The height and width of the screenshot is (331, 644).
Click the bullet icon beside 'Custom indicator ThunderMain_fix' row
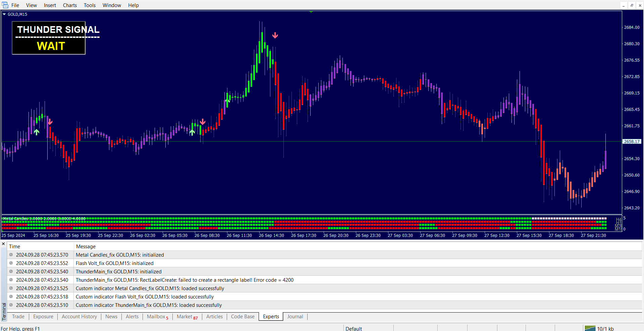pos(11,305)
